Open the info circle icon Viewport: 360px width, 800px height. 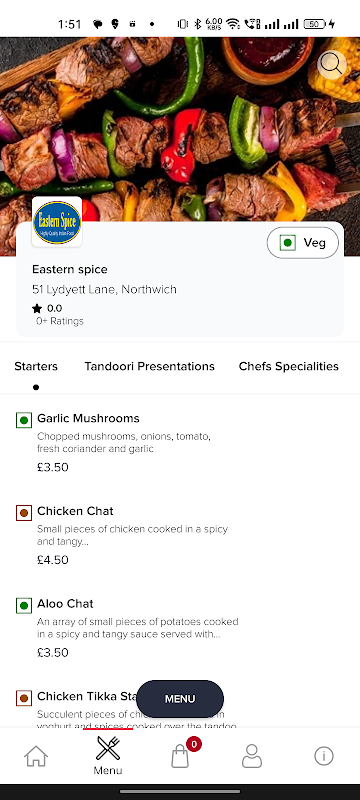[324, 756]
